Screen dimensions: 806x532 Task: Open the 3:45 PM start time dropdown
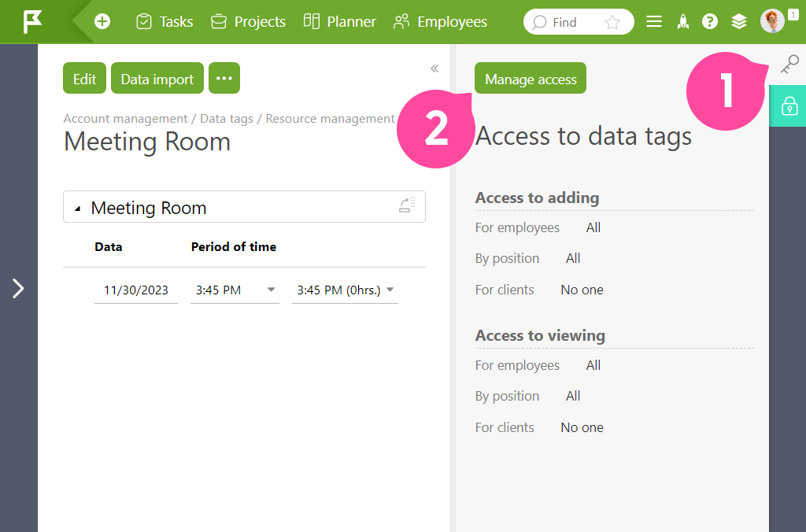pyautogui.click(x=235, y=290)
